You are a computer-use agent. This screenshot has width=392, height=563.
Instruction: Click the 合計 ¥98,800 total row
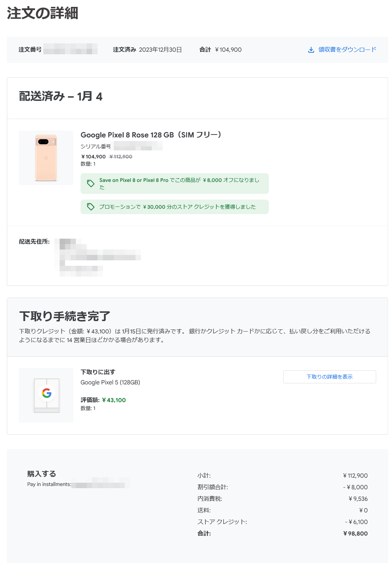282,533
